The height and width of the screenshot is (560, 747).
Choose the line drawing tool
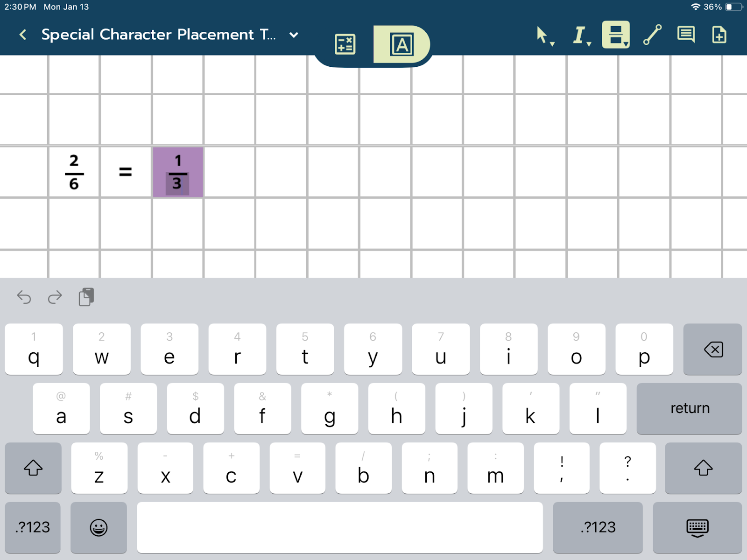tap(652, 35)
